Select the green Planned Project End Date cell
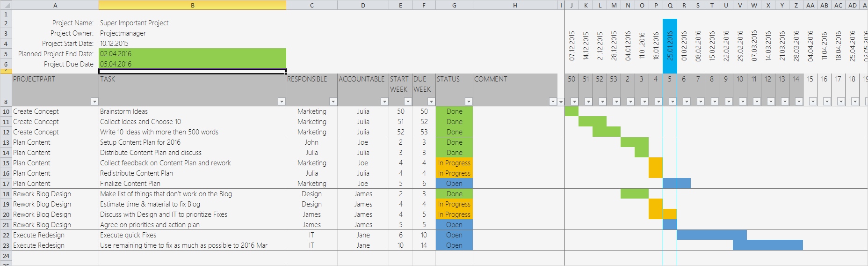 [x=192, y=54]
